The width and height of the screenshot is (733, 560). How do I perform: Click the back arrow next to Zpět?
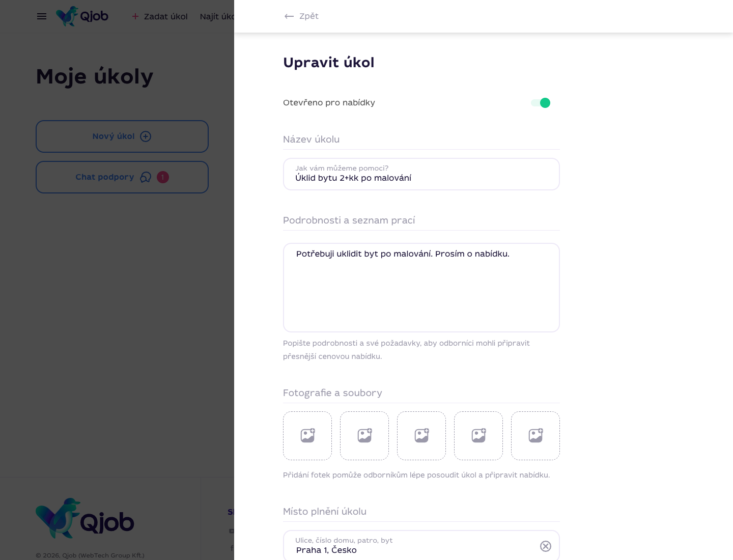(x=289, y=16)
